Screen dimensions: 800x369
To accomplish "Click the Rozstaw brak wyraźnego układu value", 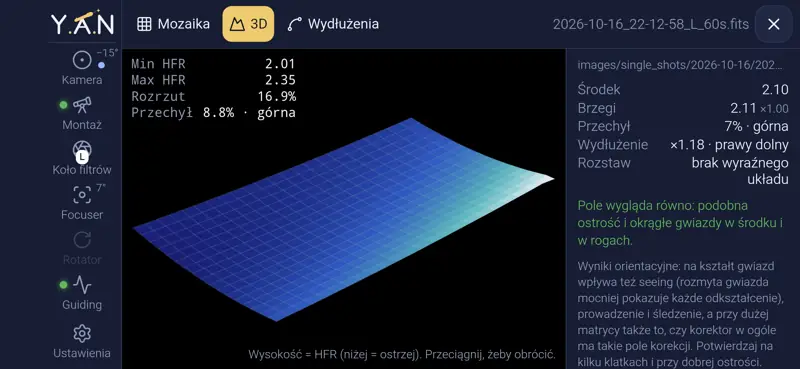I will (x=740, y=171).
